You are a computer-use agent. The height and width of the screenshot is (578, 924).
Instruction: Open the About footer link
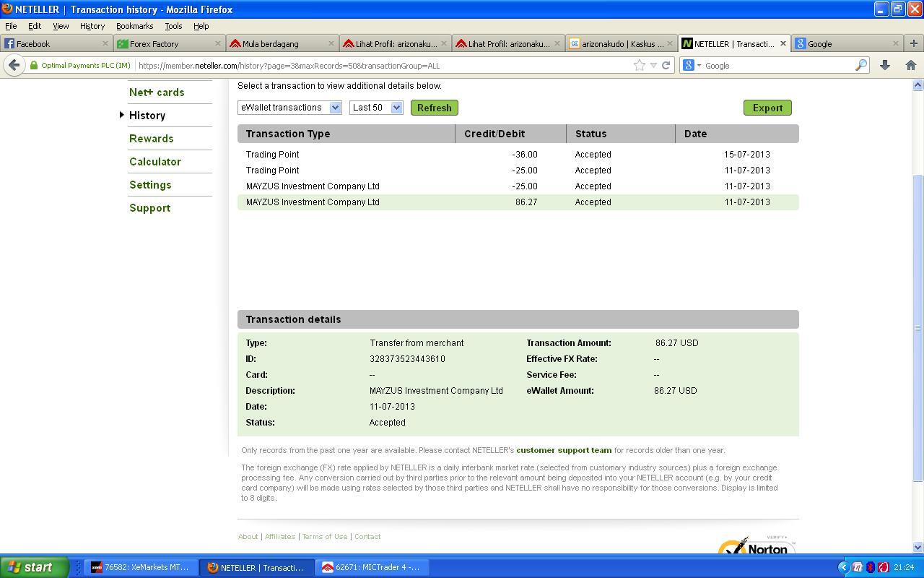click(x=248, y=537)
